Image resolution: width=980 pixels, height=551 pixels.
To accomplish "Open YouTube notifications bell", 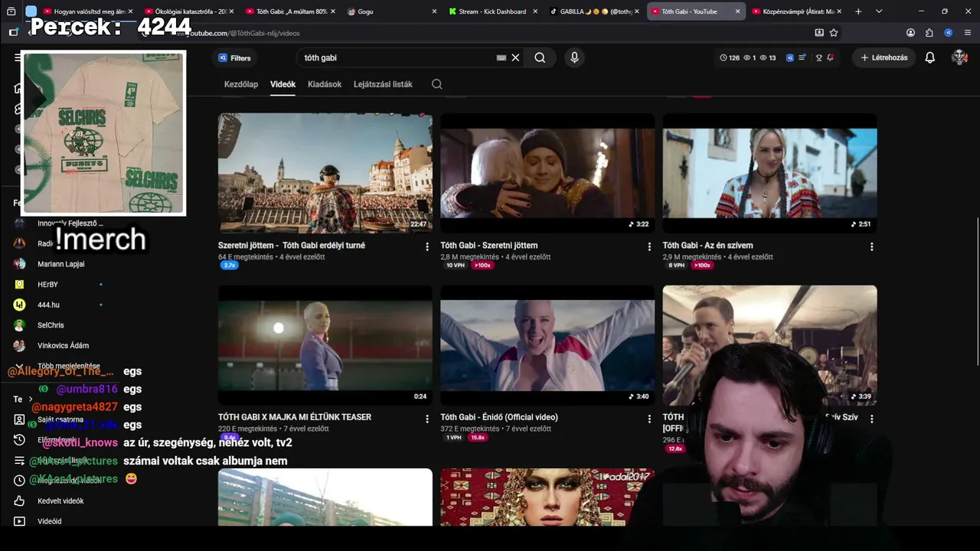I will 930,57.
